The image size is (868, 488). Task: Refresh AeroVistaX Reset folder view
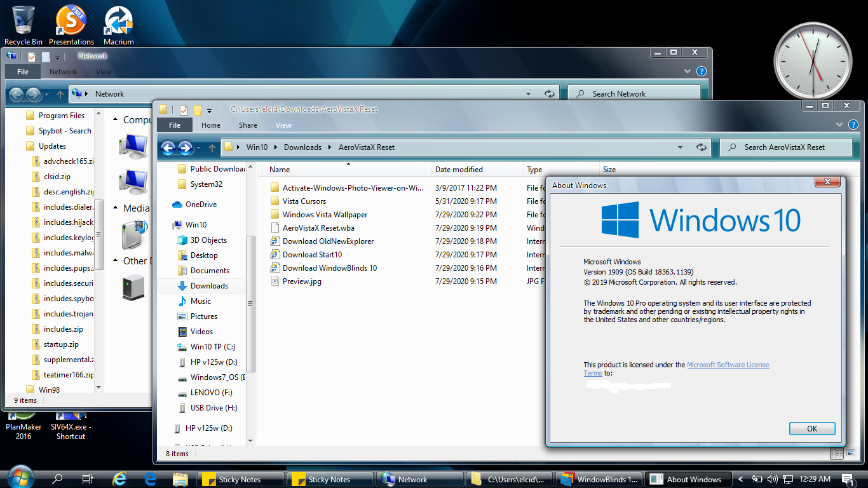[701, 147]
